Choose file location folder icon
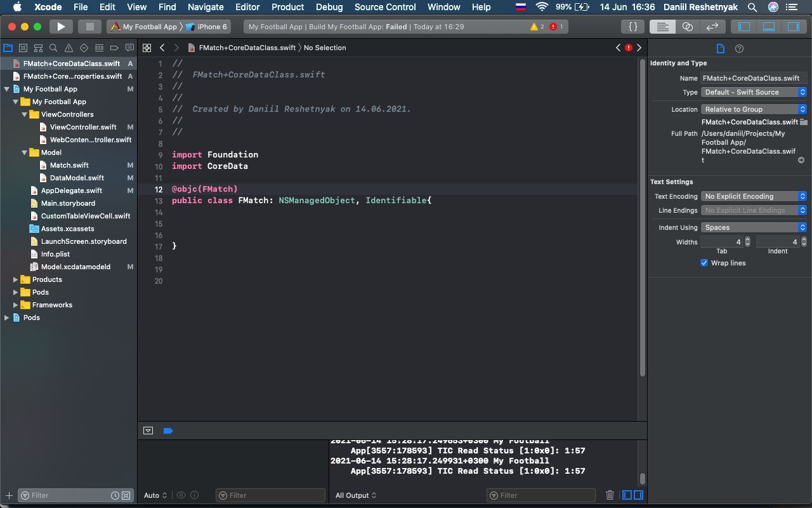The width and height of the screenshot is (812, 508). (803, 122)
